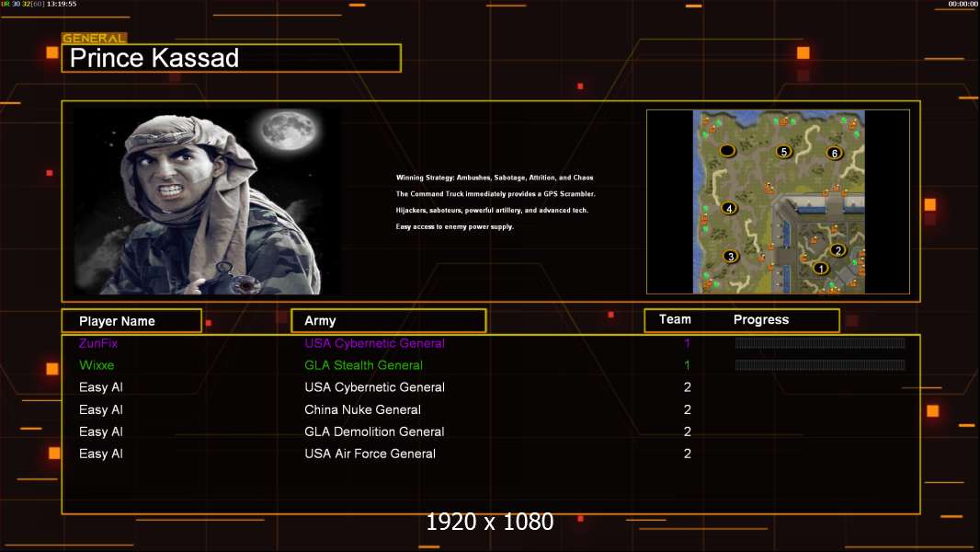Click team number in China Nuke General row

(688, 409)
